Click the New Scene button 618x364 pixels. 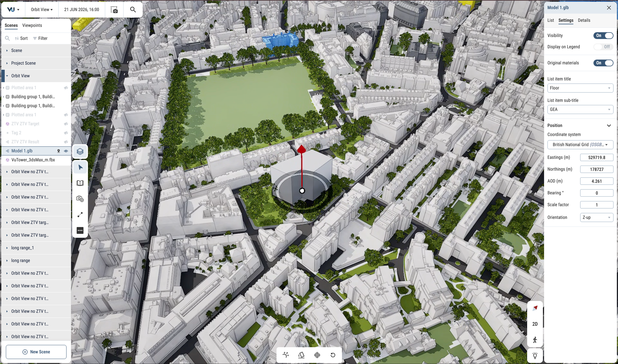[x=36, y=352]
